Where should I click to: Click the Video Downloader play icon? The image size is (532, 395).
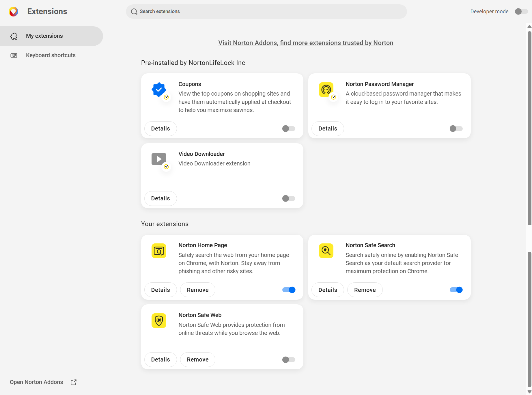coord(159,159)
